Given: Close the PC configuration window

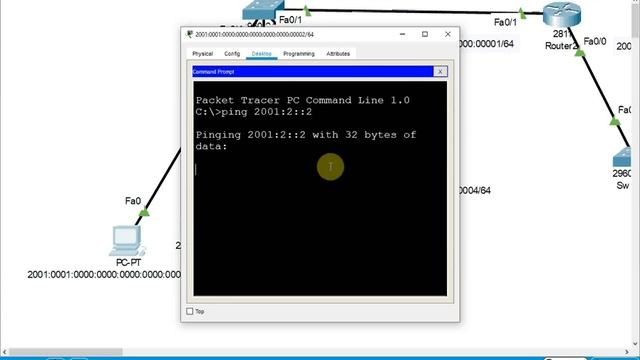Looking at the screenshot, I should tap(448, 34).
